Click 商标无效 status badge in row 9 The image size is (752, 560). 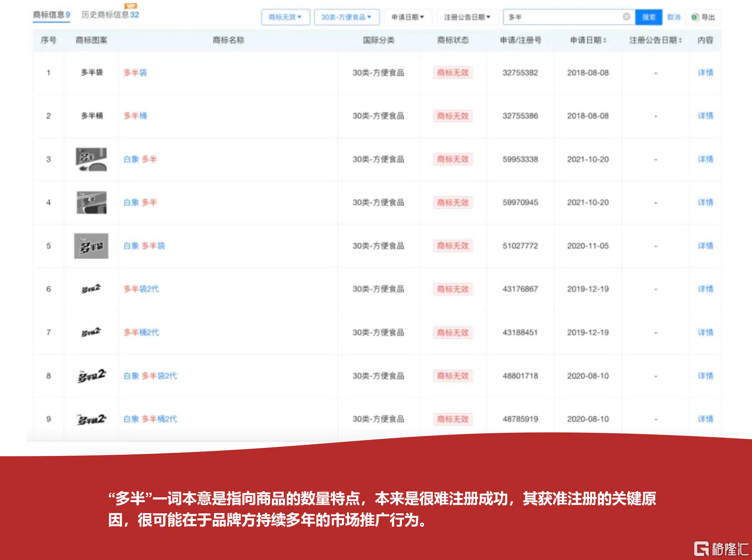[453, 419]
